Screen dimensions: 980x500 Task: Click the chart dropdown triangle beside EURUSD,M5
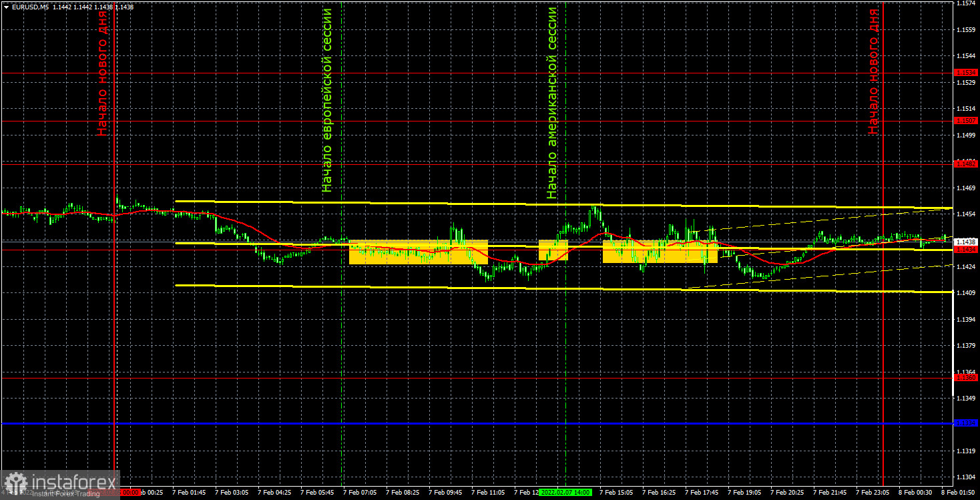(6, 7)
